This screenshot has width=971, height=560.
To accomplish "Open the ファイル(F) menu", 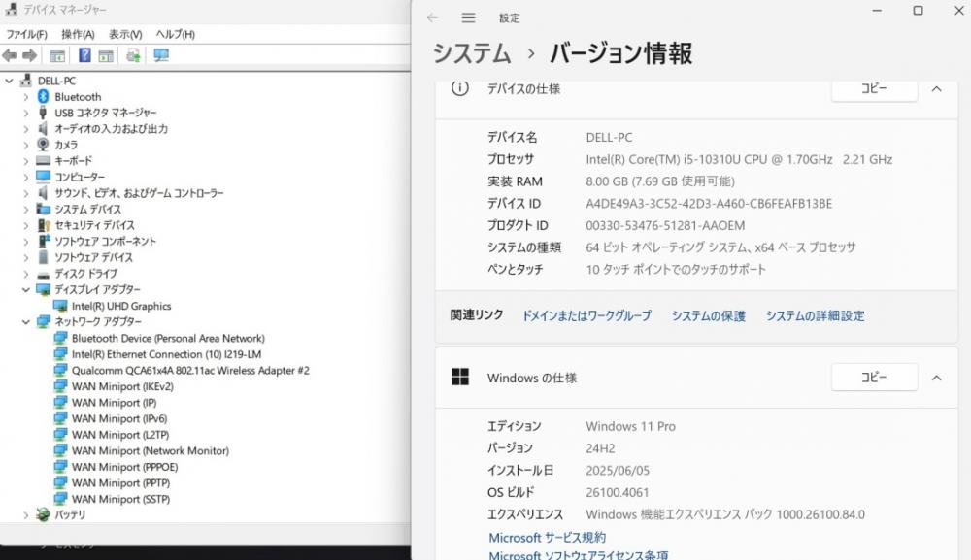I will pyautogui.click(x=26, y=34).
